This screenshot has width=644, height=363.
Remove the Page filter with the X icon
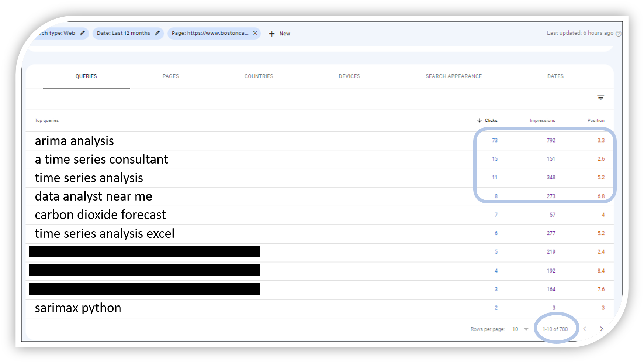(255, 33)
